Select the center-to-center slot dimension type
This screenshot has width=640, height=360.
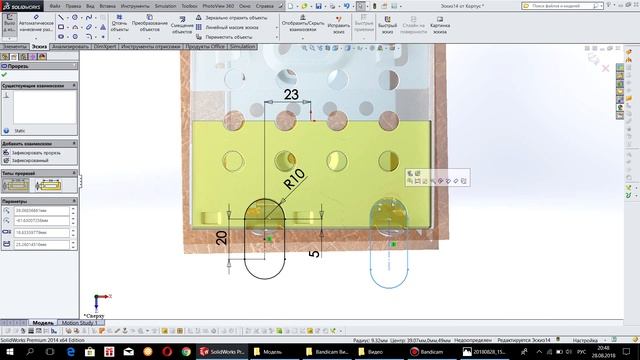pos(48,186)
